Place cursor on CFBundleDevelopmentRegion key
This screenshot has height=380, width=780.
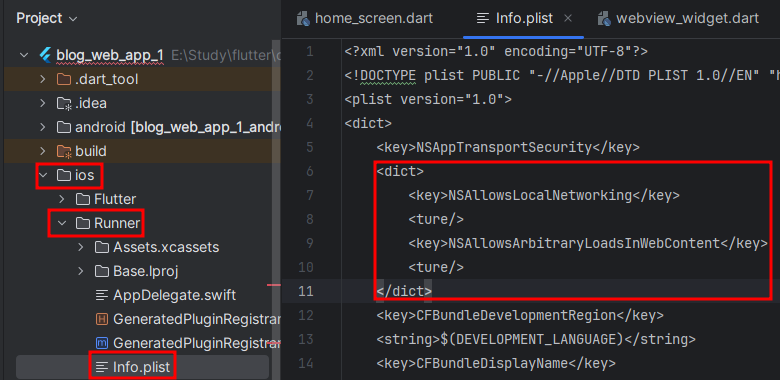516,315
